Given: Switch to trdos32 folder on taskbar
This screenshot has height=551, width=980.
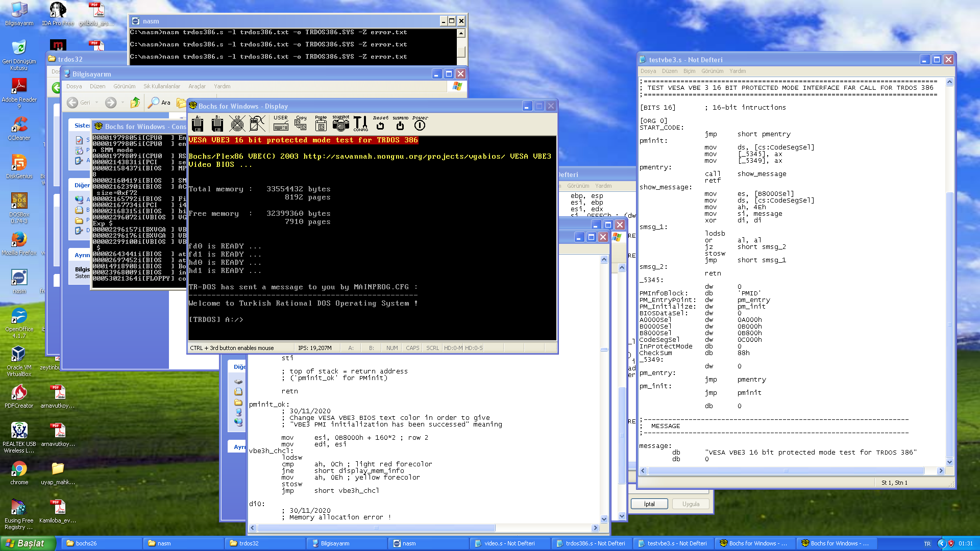Looking at the screenshot, I should [x=265, y=544].
